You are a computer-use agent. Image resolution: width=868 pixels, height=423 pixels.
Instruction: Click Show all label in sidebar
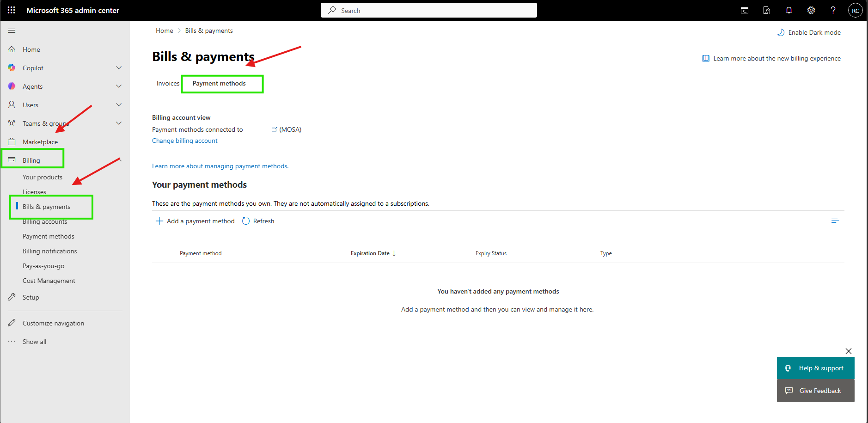coord(35,342)
